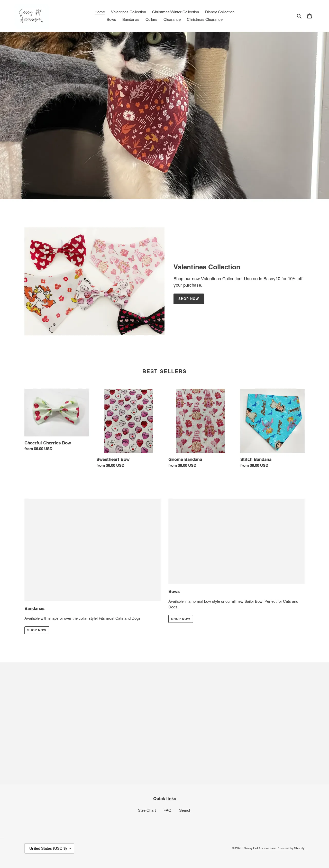329x868 pixels.
Task: View the Sweetheart Bow product thumbnail
Action: (x=129, y=421)
